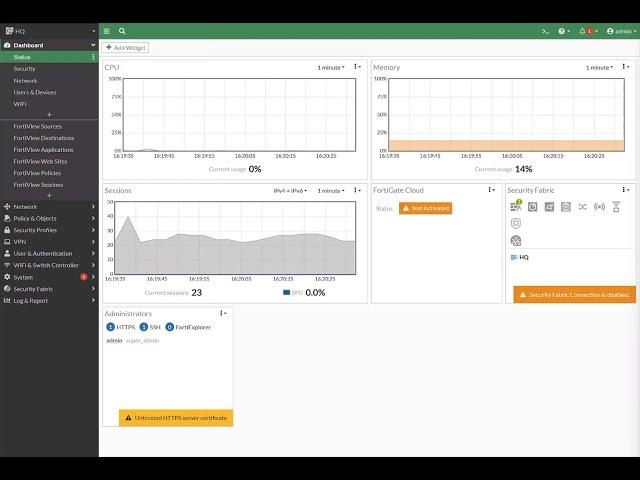Click the circular power-style icon in Security Fabric widget
Image resolution: width=640 pixels, height=480 pixels.
pyautogui.click(x=532, y=207)
